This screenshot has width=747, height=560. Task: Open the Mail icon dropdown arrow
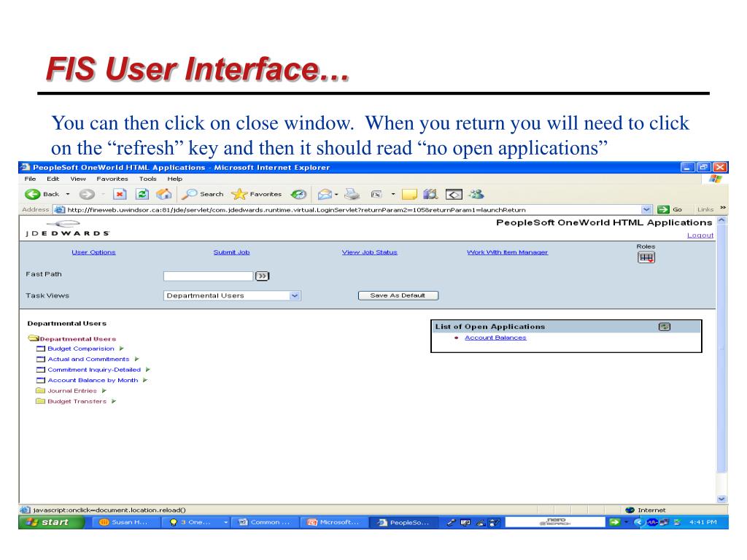pos(336,194)
